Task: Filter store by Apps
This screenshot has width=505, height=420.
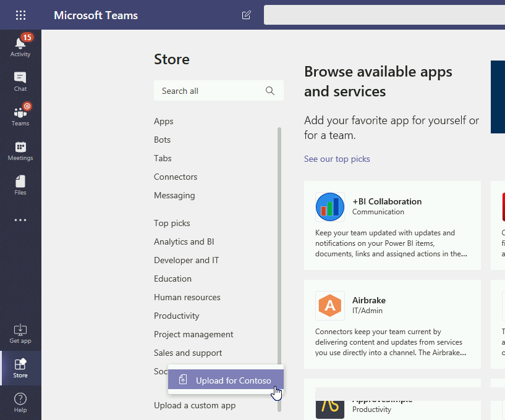Action: point(164,121)
